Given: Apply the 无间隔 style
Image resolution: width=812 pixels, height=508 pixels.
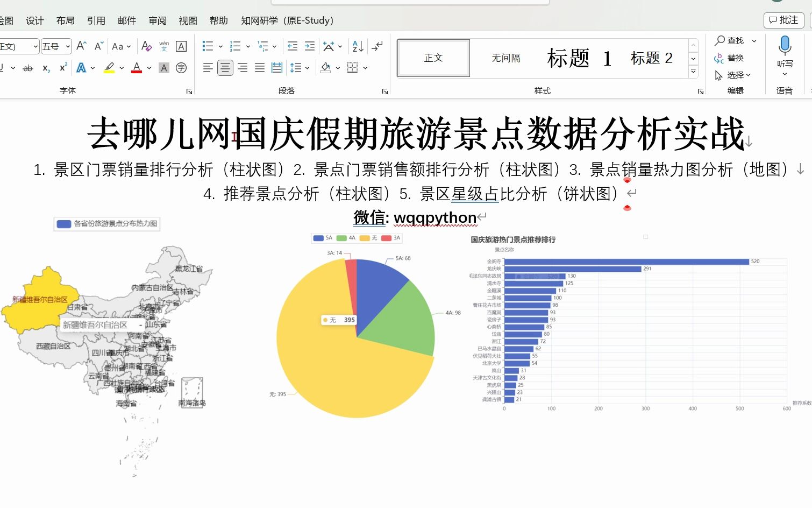Looking at the screenshot, I should (x=506, y=58).
